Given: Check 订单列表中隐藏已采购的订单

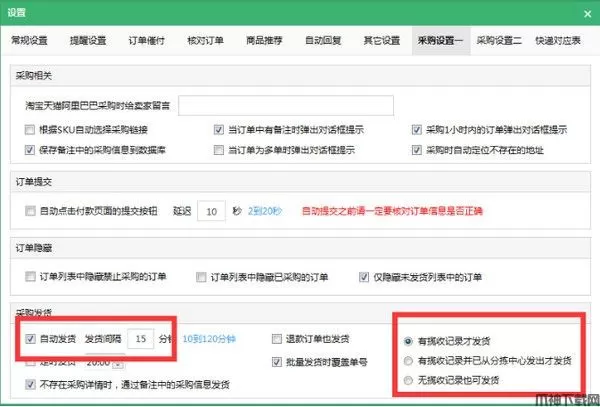Looking at the screenshot, I should click(x=201, y=277).
